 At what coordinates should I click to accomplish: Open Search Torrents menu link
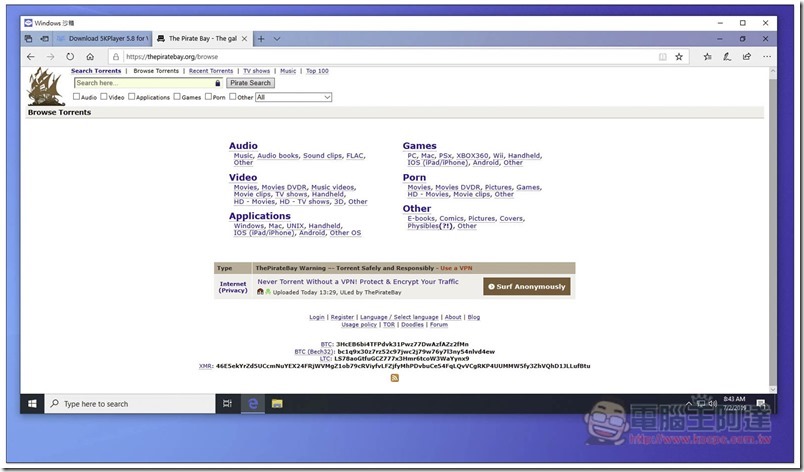point(96,71)
